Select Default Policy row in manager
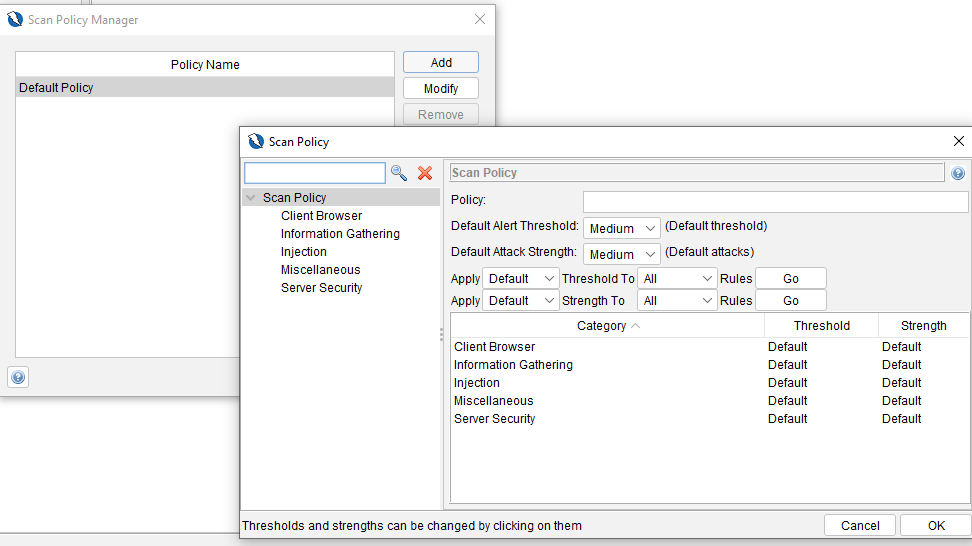972x546 pixels. pos(205,87)
